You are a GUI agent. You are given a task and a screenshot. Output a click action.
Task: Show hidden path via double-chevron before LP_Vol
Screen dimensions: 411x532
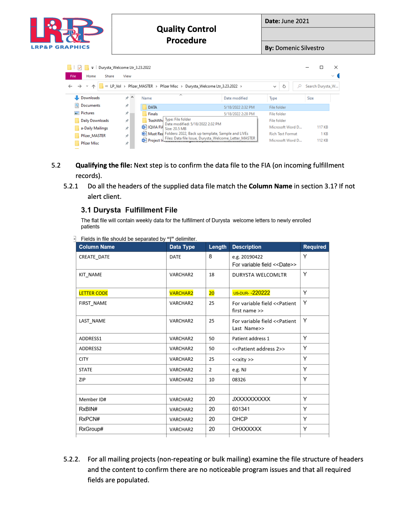[x=106, y=86]
